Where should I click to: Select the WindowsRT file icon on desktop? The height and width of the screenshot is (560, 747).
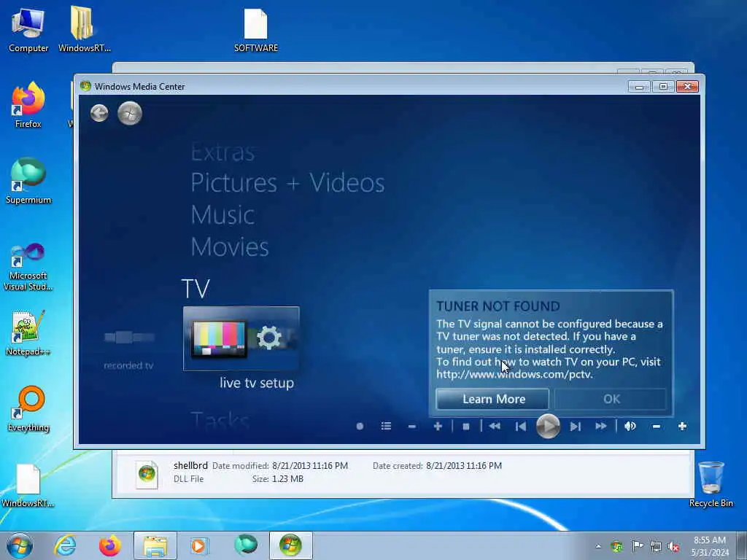[28, 485]
